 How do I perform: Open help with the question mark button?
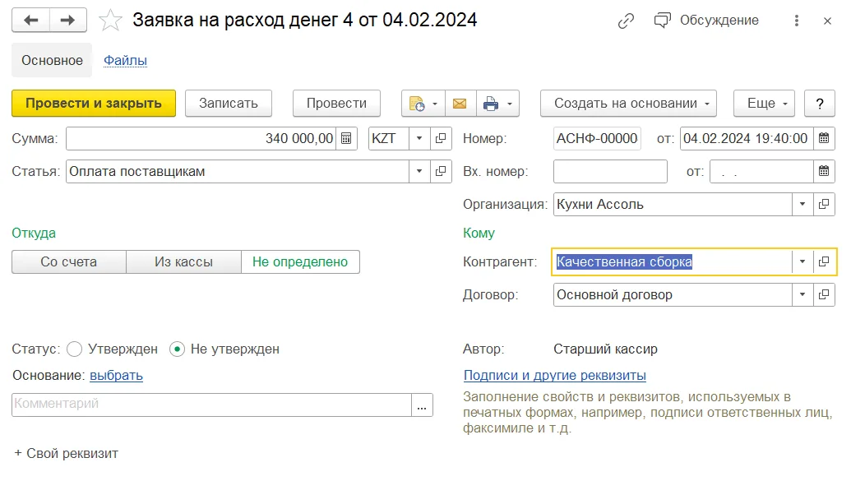[x=820, y=103]
